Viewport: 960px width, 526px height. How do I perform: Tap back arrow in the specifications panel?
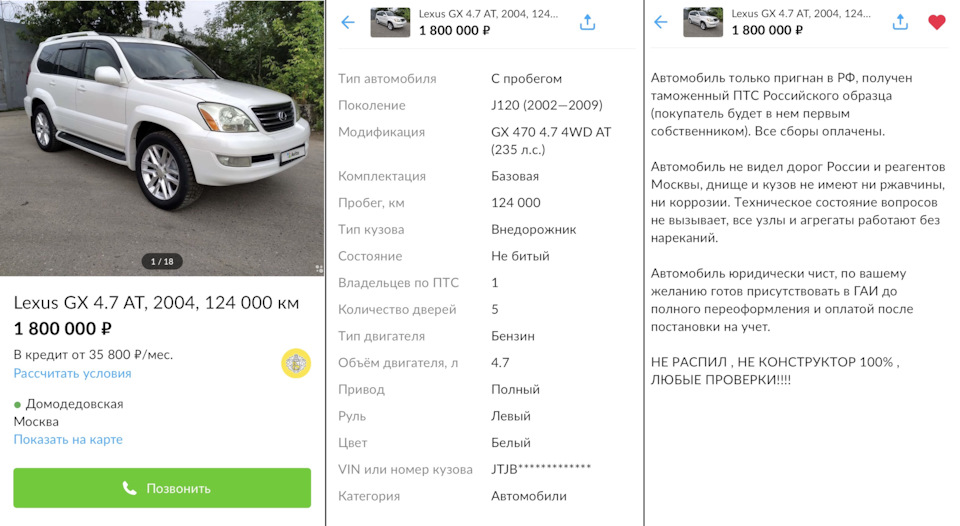coord(348,23)
